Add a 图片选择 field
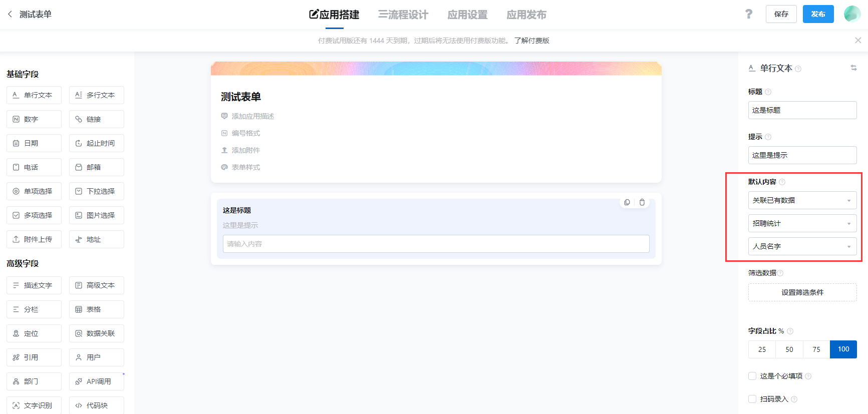868x414 pixels. point(97,215)
